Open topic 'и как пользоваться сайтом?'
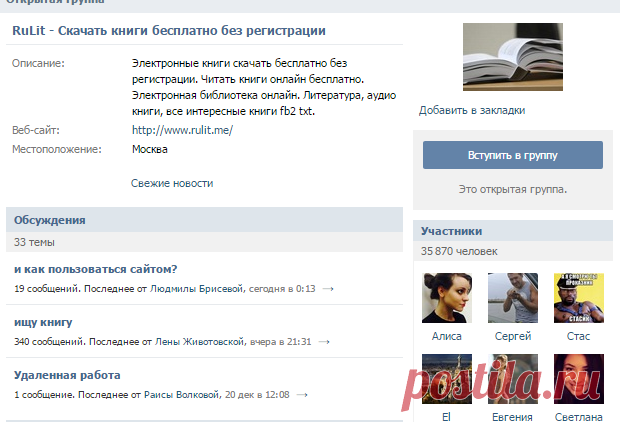Viewport: 620px width, 422px height. 95,269
